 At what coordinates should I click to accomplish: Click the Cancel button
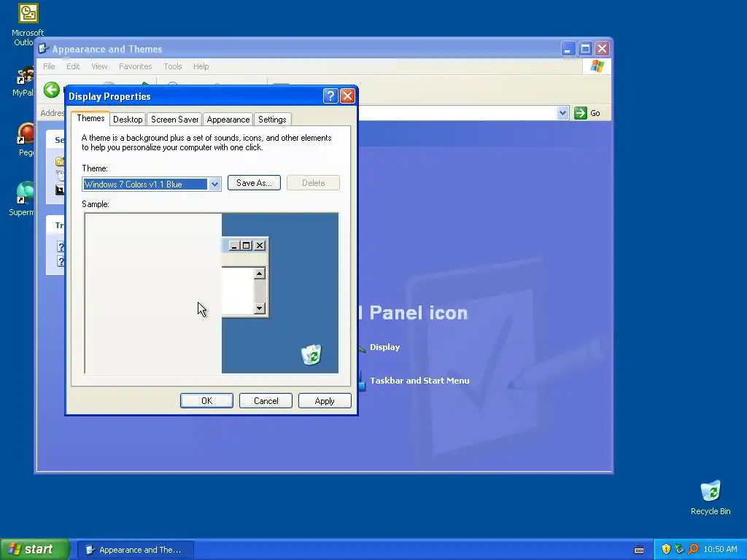[266, 401]
